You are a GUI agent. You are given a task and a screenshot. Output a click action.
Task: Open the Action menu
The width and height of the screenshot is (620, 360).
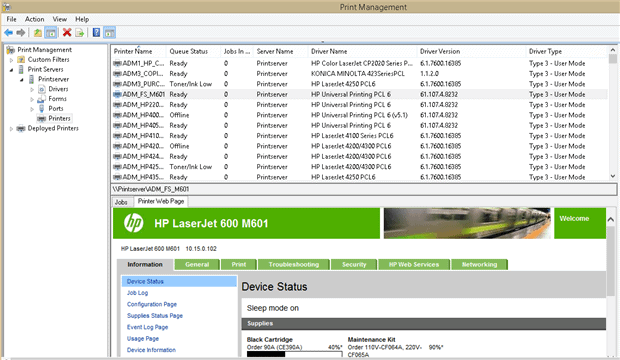click(x=34, y=19)
